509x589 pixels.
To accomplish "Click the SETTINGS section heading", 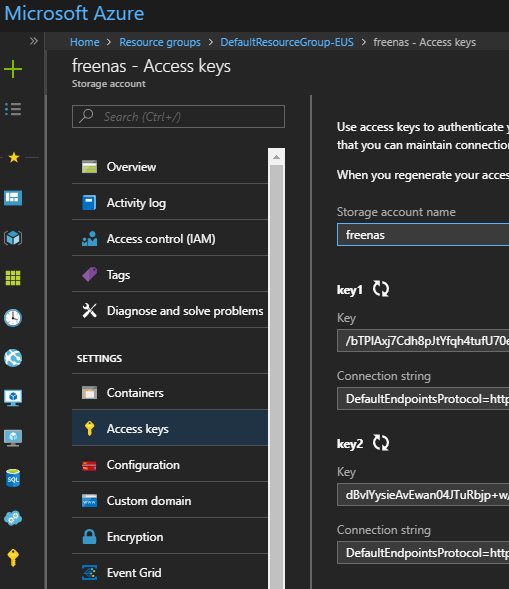I will (x=99, y=359).
